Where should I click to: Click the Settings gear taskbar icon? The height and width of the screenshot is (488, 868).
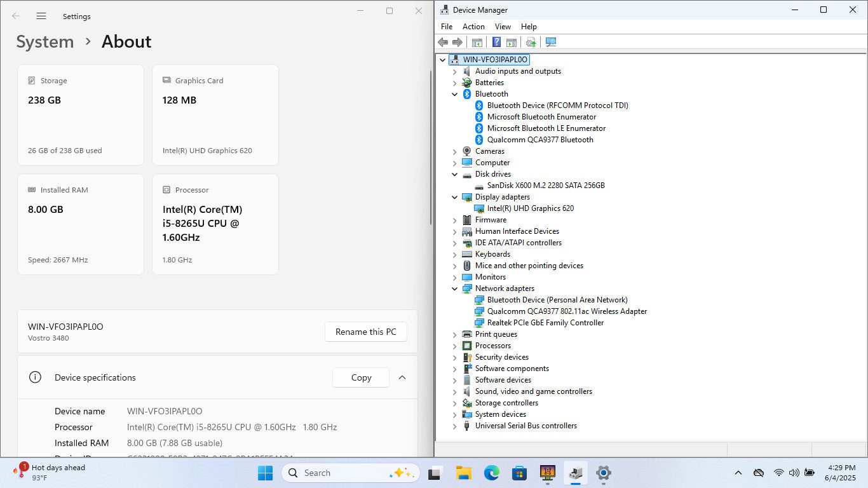(604, 473)
